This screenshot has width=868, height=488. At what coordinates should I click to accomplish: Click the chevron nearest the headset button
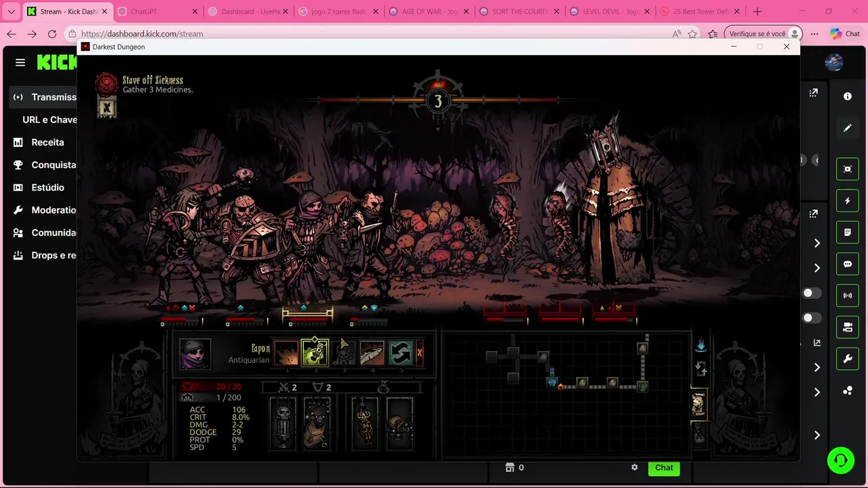tap(817, 435)
